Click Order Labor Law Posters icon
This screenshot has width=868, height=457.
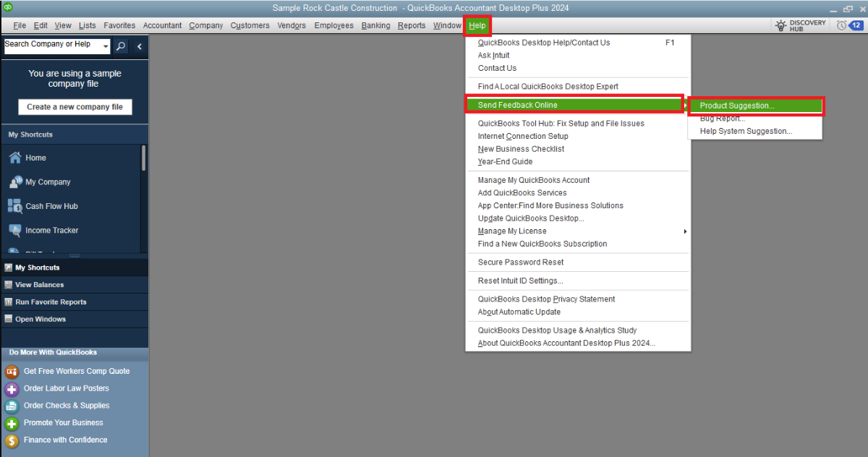coord(12,389)
